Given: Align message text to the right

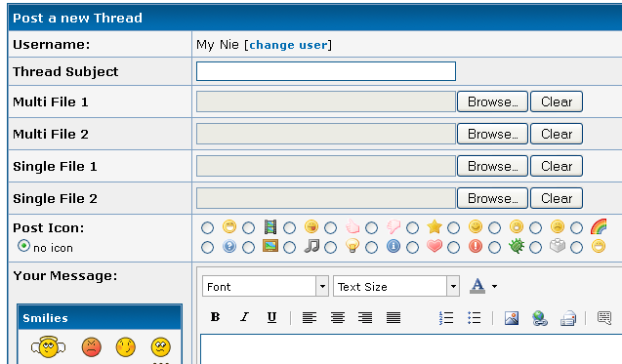Looking at the screenshot, I should [x=365, y=317].
